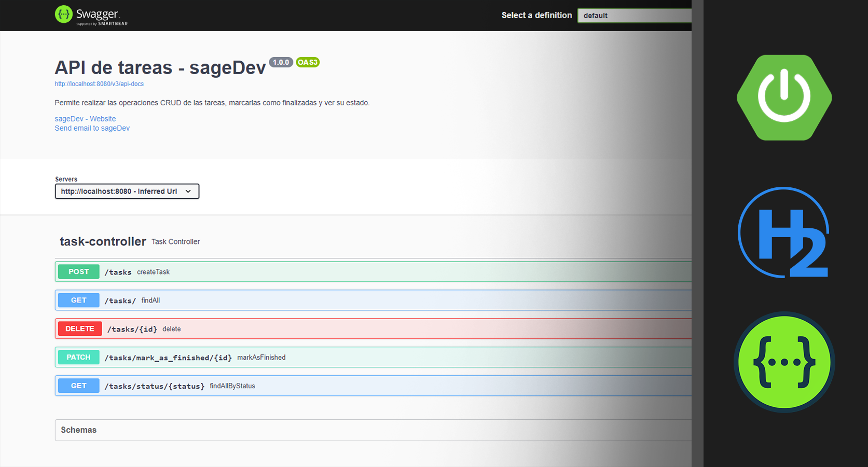Click the Servers dropdown chevron arrow
The image size is (868, 467).
(x=188, y=191)
